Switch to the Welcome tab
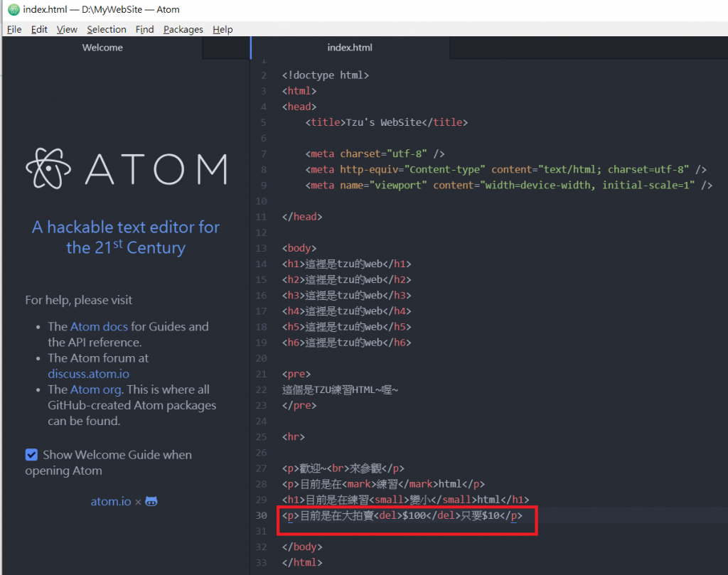This screenshot has height=575, width=728. (102, 48)
